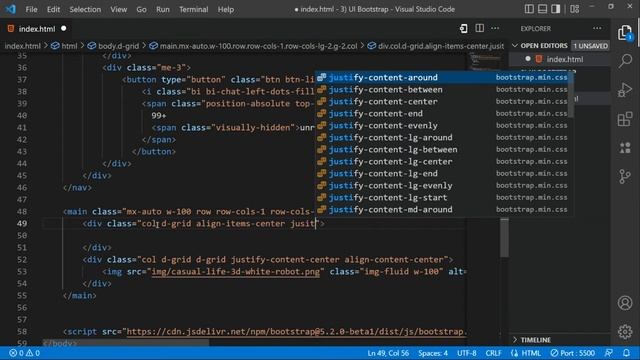This screenshot has height=360, width=640.
Task: Open the robot image path link
Action: pos(236,271)
